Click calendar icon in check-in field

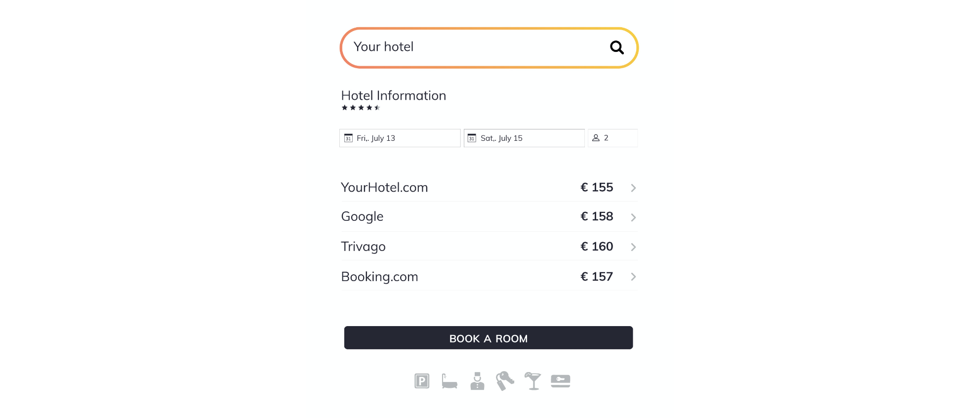coord(348,138)
